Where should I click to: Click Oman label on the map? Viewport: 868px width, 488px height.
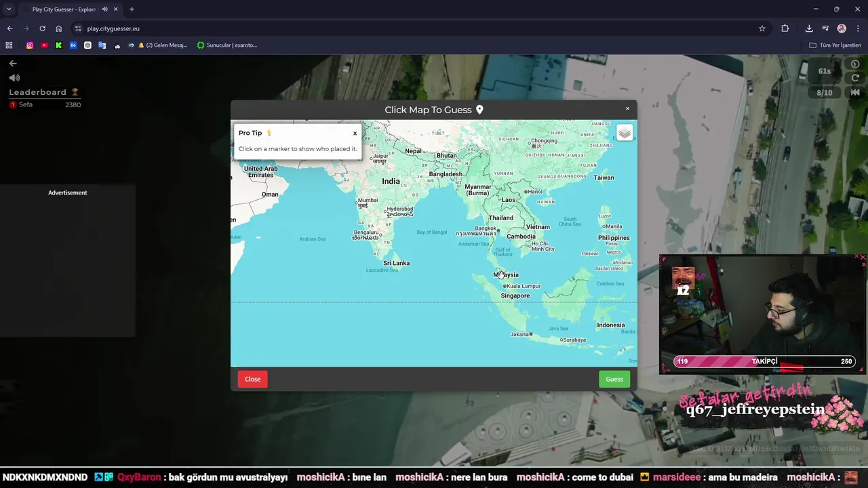click(x=270, y=195)
